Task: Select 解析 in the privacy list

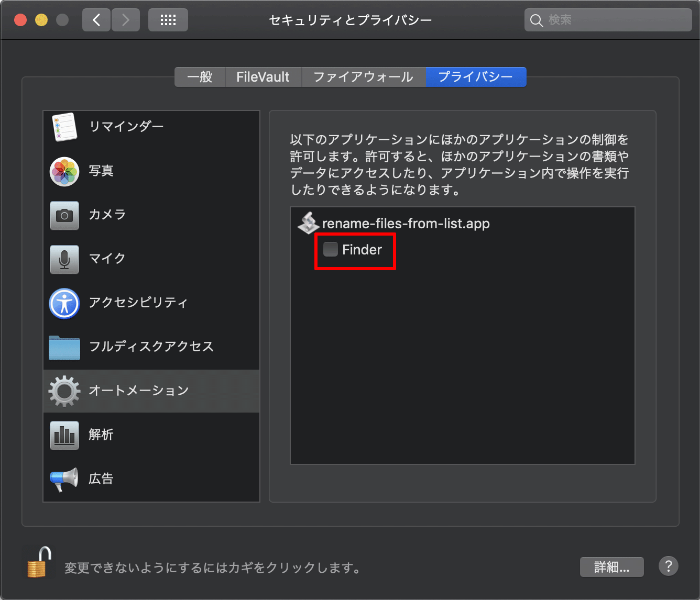Action: [151, 435]
